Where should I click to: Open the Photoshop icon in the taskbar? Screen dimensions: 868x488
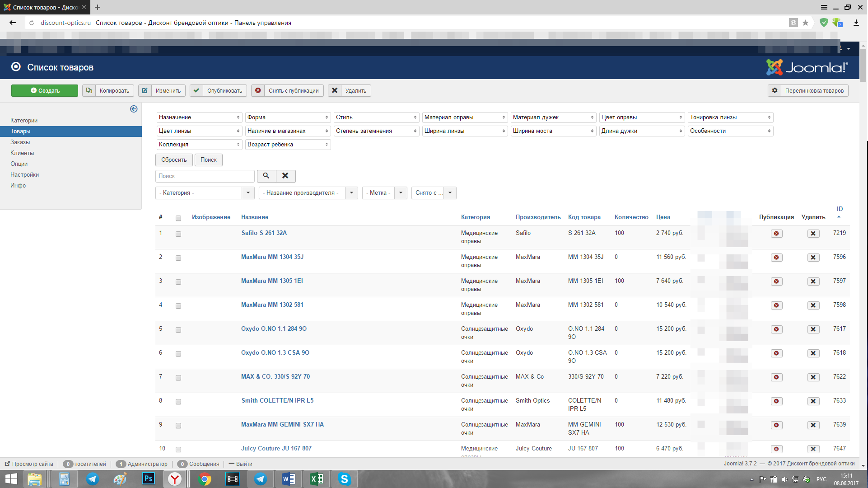[148, 479]
